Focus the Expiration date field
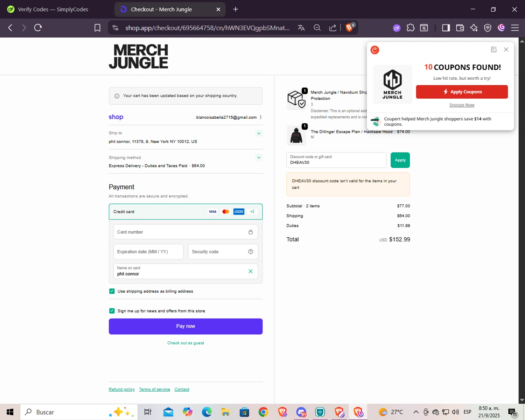Image resolution: width=525 pixels, height=420 pixels. tap(148, 252)
